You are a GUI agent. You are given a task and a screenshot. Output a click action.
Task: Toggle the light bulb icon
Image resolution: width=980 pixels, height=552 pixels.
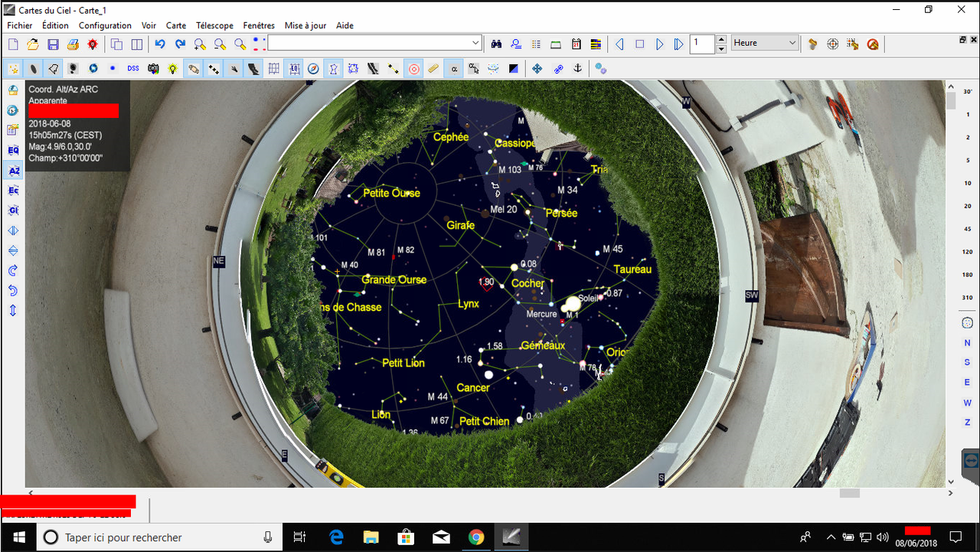point(173,69)
